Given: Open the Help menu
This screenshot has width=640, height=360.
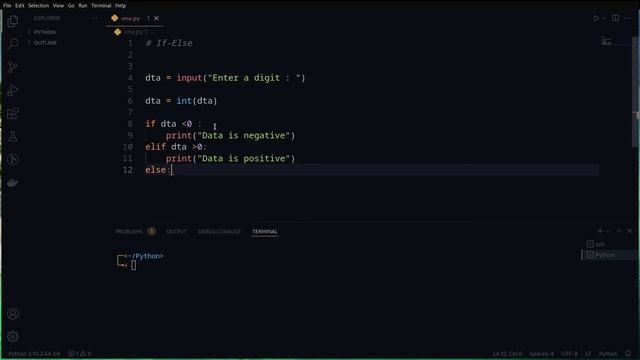Looking at the screenshot, I should pyautogui.click(x=120, y=6).
